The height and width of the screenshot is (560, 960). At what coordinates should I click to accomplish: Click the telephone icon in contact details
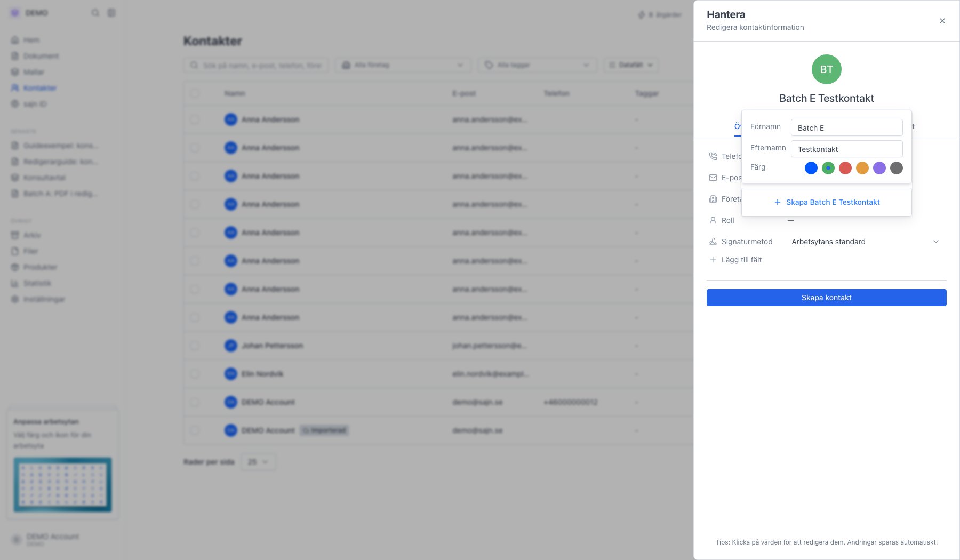click(x=713, y=156)
